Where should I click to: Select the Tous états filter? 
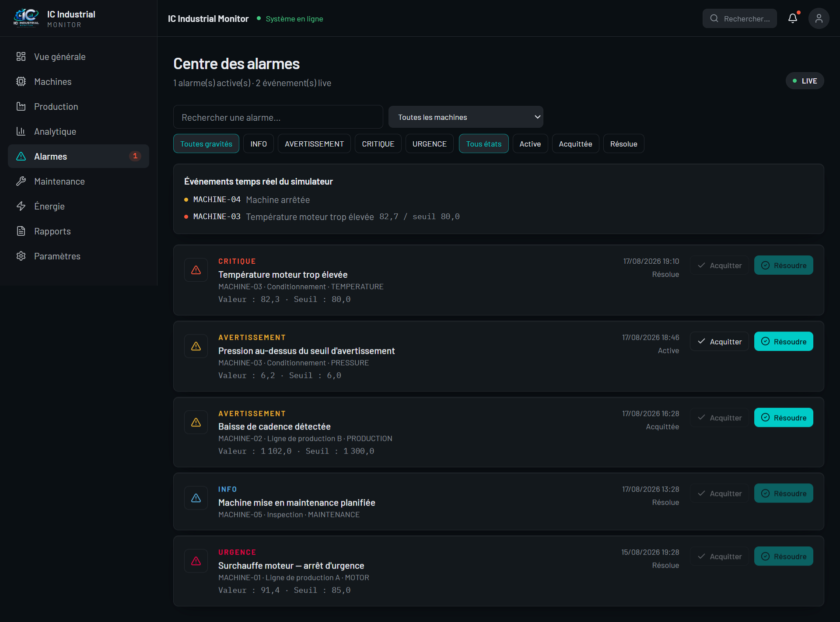click(483, 143)
